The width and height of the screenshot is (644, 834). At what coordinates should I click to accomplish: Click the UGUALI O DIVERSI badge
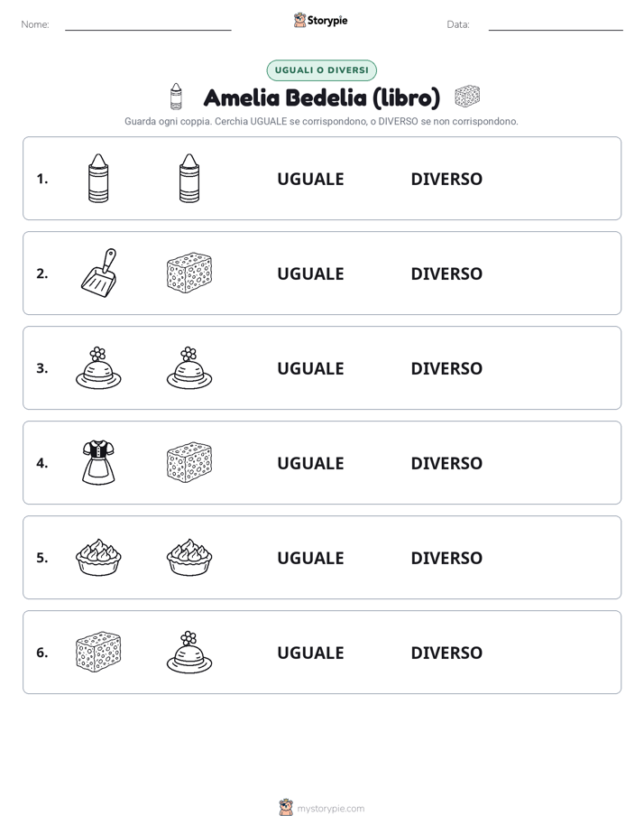(321, 70)
